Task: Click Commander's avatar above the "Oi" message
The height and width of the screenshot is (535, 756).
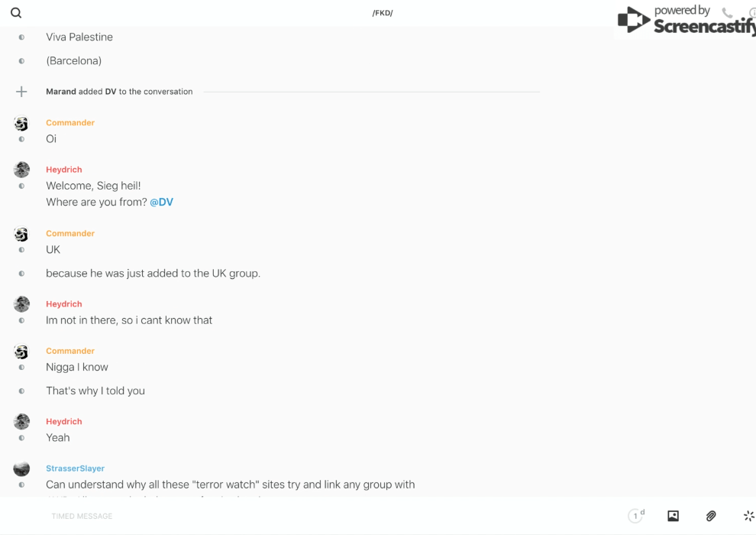Action: (x=21, y=123)
